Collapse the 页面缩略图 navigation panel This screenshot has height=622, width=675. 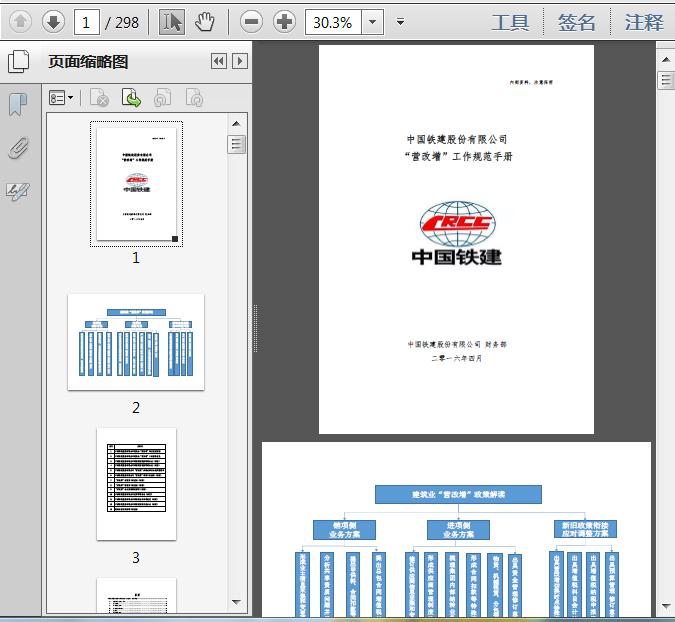219,61
